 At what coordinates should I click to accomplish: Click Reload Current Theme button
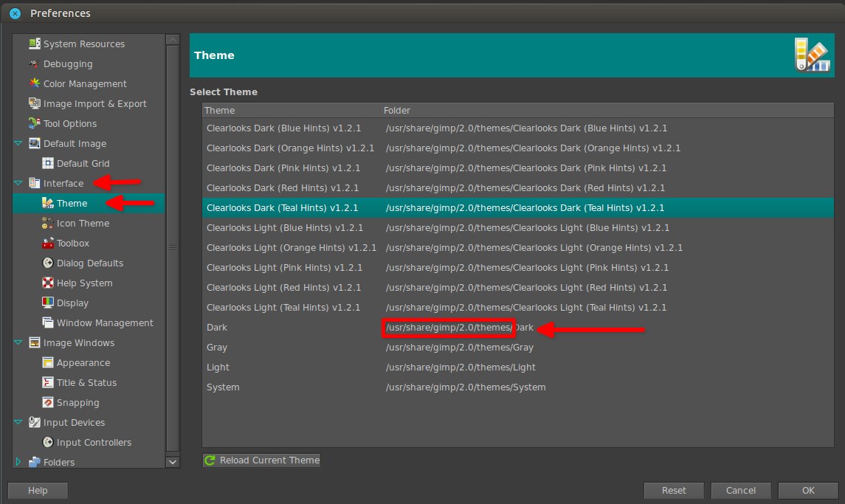pos(261,460)
